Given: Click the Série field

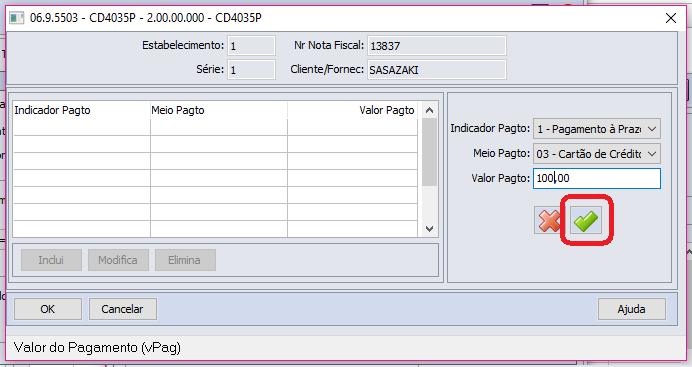Looking at the screenshot, I should (x=252, y=70).
